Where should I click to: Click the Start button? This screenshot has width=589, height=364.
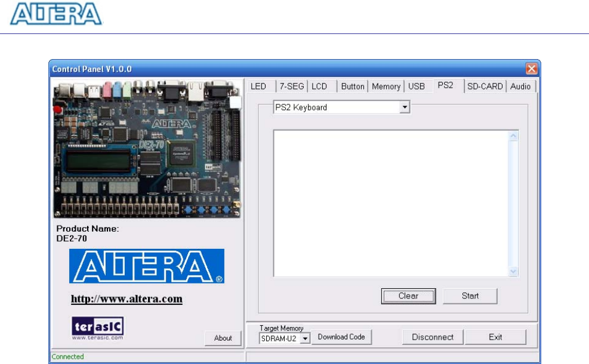[x=470, y=296]
